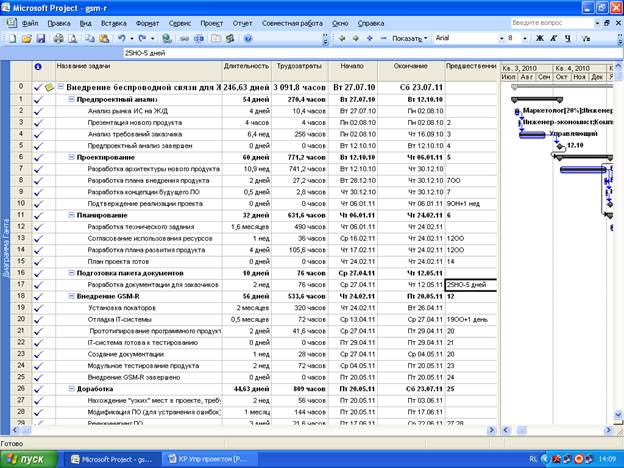Click the Print icon in the toolbar

(59, 38)
